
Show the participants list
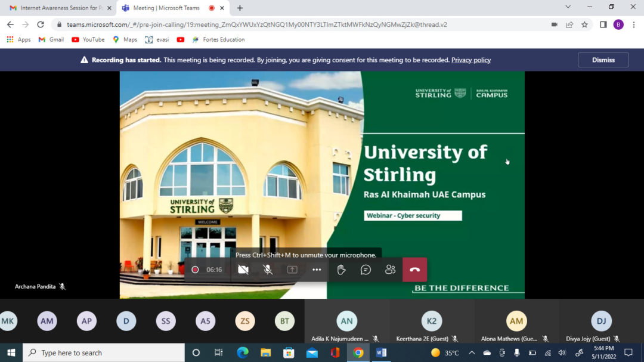390,270
